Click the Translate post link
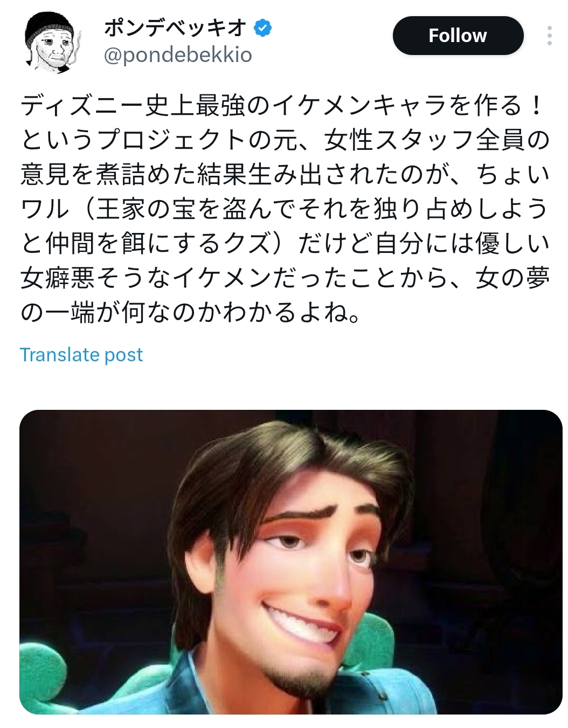Viewport: 568px width, 728px height. tap(81, 355)
